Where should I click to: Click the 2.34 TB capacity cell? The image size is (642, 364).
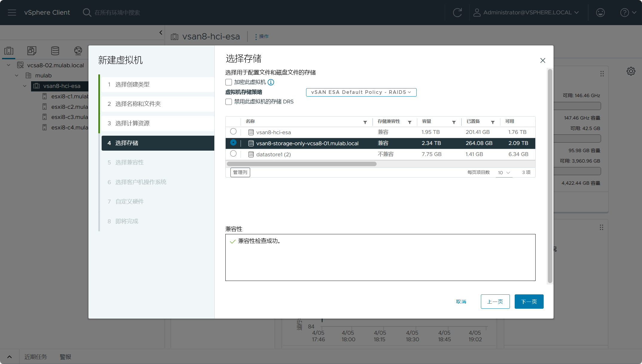tap(431, 143)
